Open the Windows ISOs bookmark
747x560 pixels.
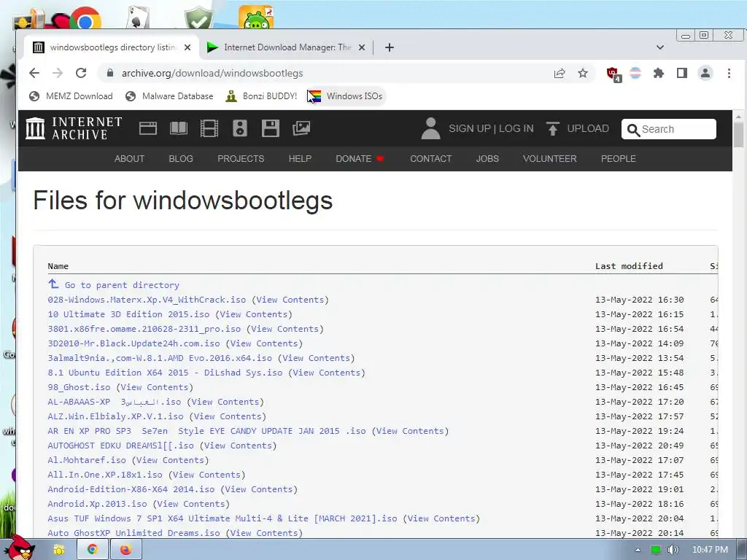[x=345, y=96]
